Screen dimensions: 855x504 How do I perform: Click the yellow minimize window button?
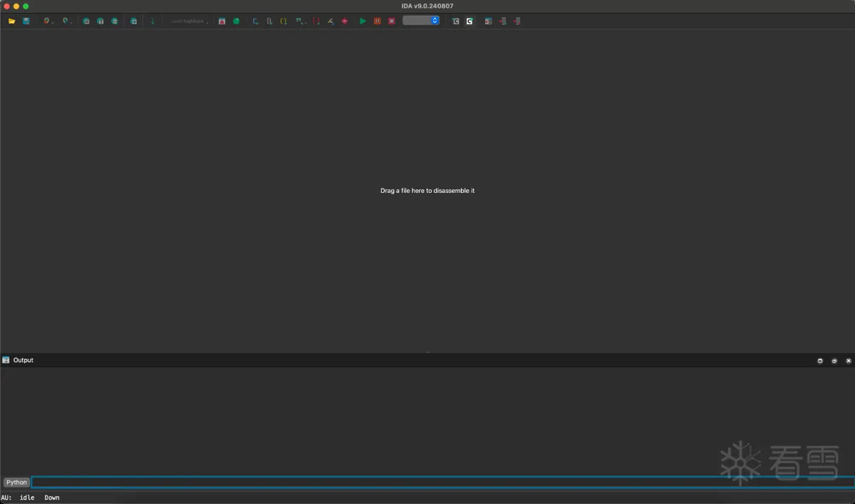(16, 6)
